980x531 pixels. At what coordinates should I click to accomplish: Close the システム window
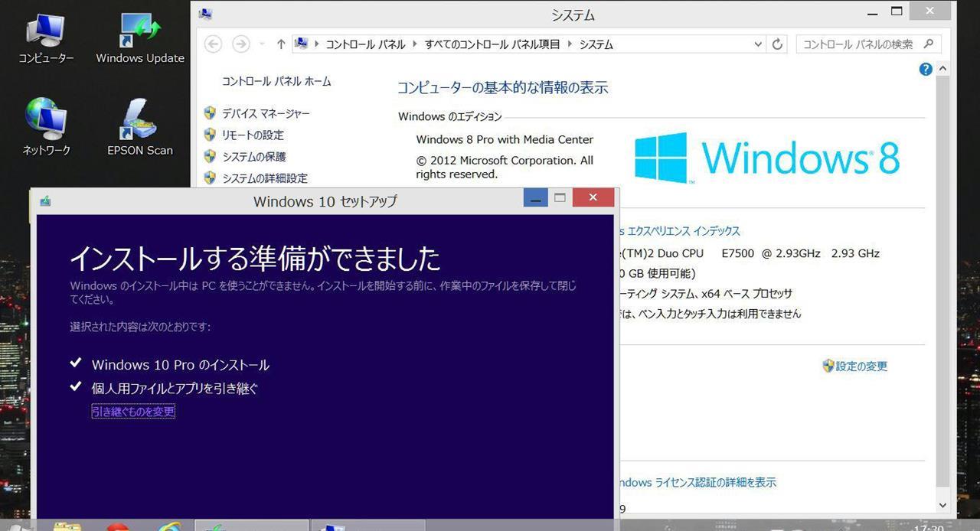930,11
